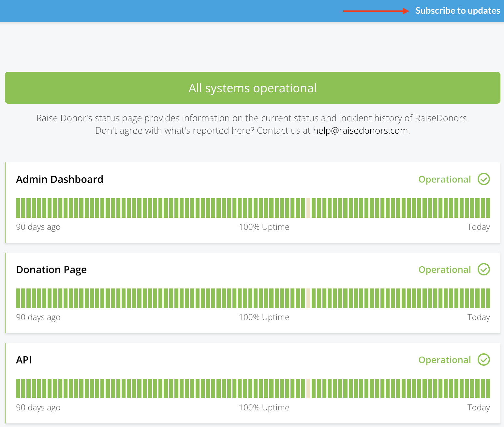
Task: Select the Admin Dashboard heading
Action: pos(60,179)
